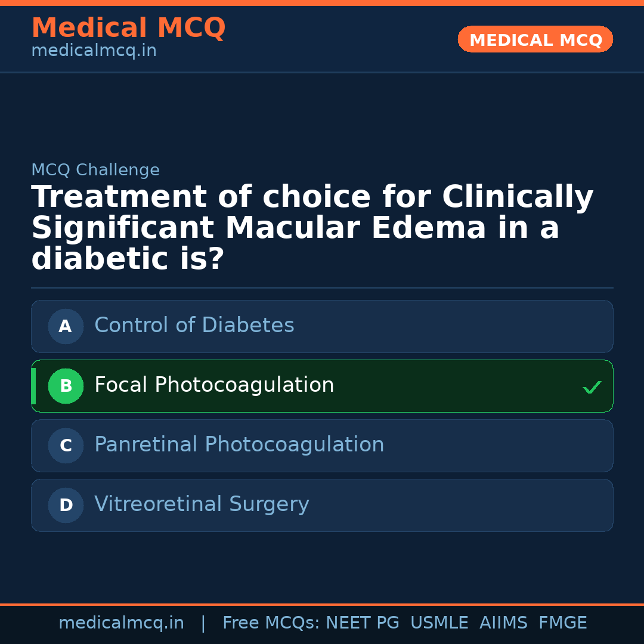Open the medicalmcq.in link below the header title

(94, 51)
